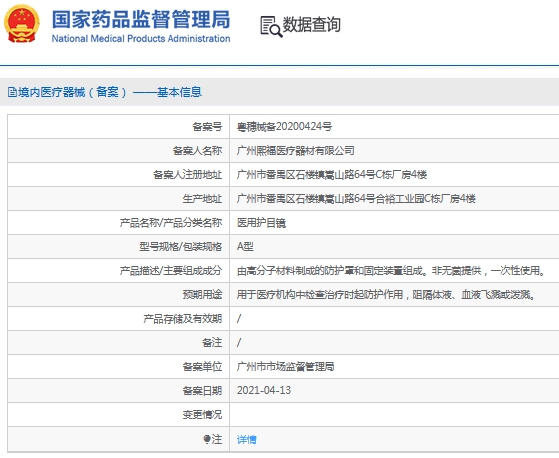Image resolution: width=559 pixels, height=458 pixels.
Task: Click the 备案日期 row label
Action: tap(202, 390)
